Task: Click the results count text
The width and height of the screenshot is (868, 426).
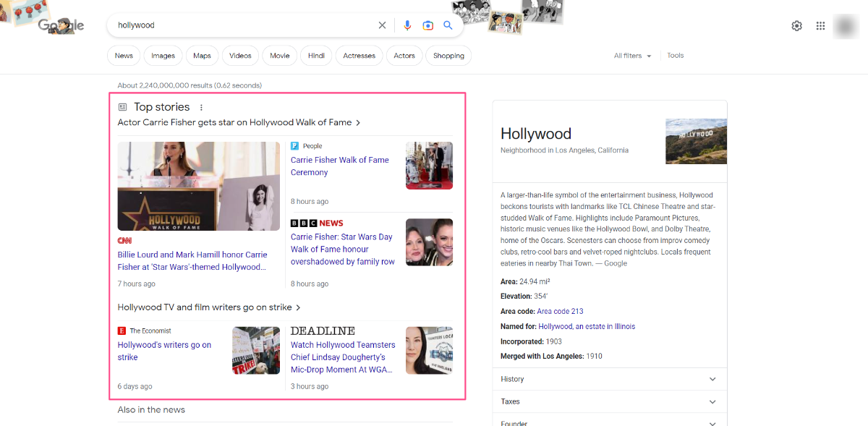Action: tap(190, 85)
